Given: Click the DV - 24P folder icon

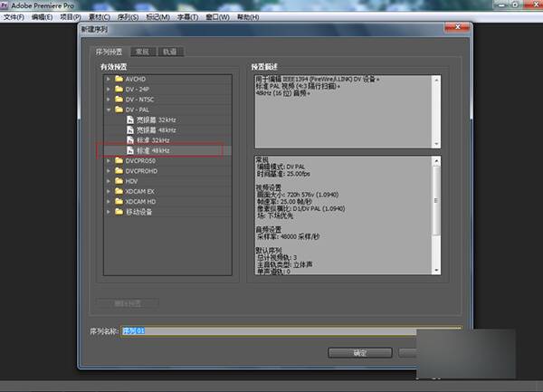Looking at the screenshot, I should click(119, 89).
